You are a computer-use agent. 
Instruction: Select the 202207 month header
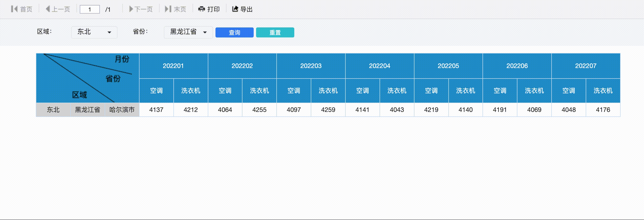pyautogui.click(x=586, y=66)
